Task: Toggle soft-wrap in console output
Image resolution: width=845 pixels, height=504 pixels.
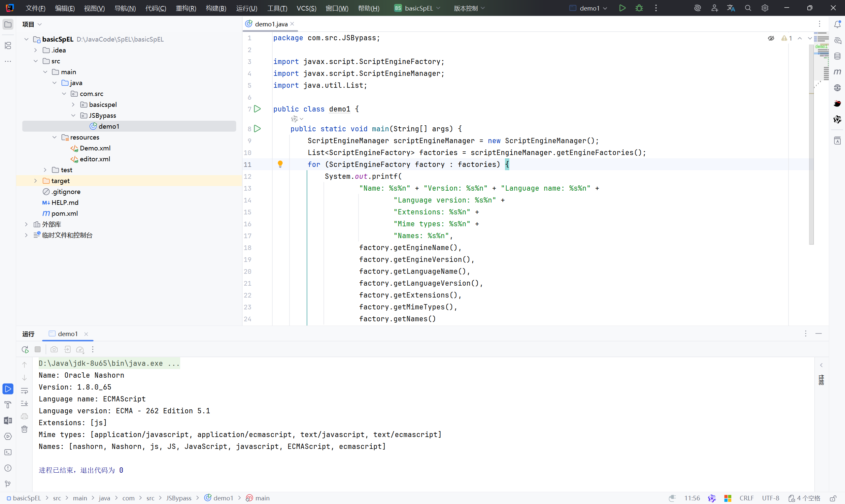Action: (x=24, y=391)
